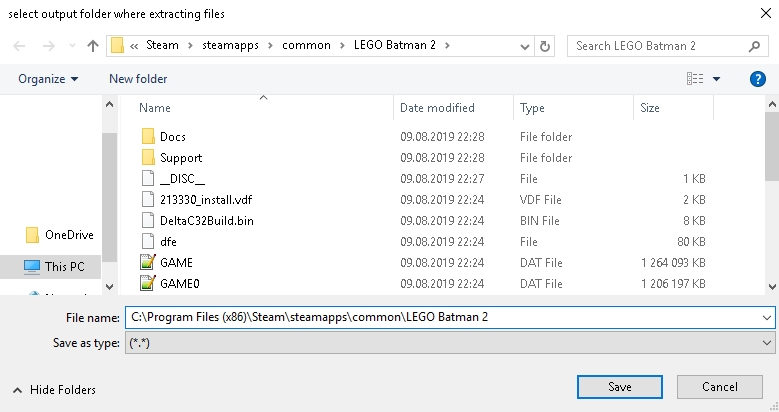The width and height of the screenshot is (779, 412).
Task: Click the File name text field
Action: (440, 318)
